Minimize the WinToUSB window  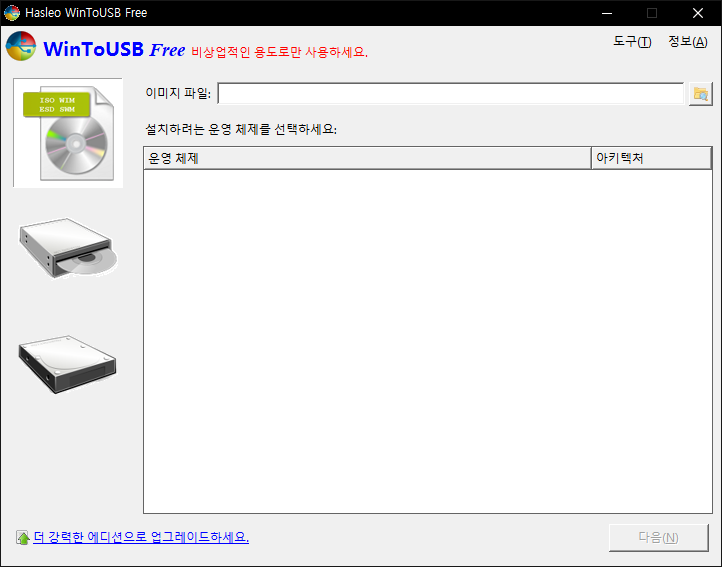(x=607, y=13)
